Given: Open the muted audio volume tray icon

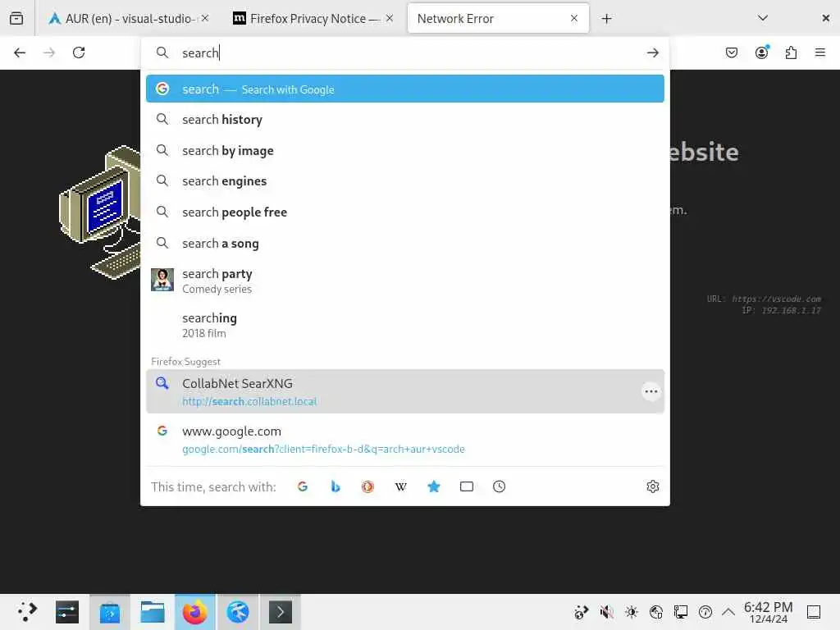Looking at the screenshot, I should click(606, 612).
